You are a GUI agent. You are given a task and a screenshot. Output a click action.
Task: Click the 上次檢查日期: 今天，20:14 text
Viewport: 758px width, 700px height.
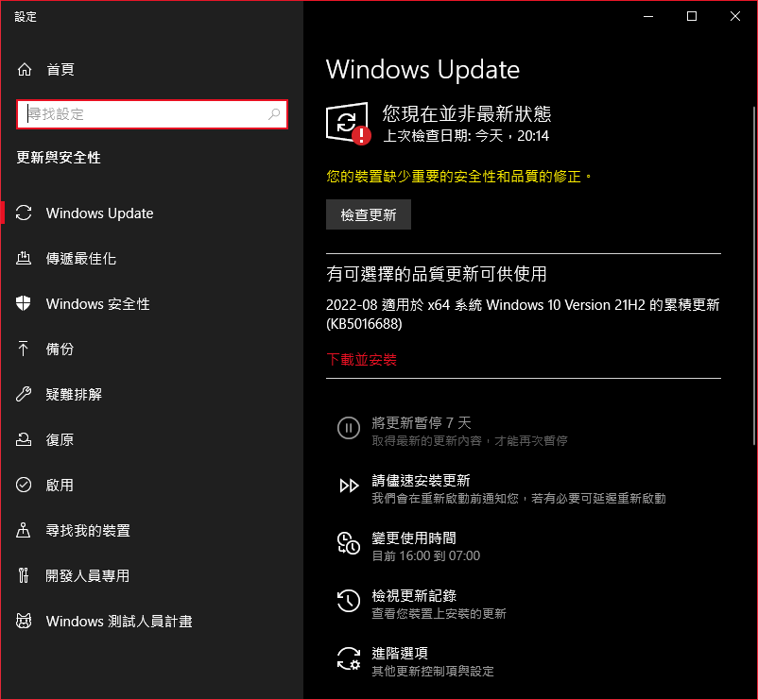pyautogui.click(x=466, y=136)
